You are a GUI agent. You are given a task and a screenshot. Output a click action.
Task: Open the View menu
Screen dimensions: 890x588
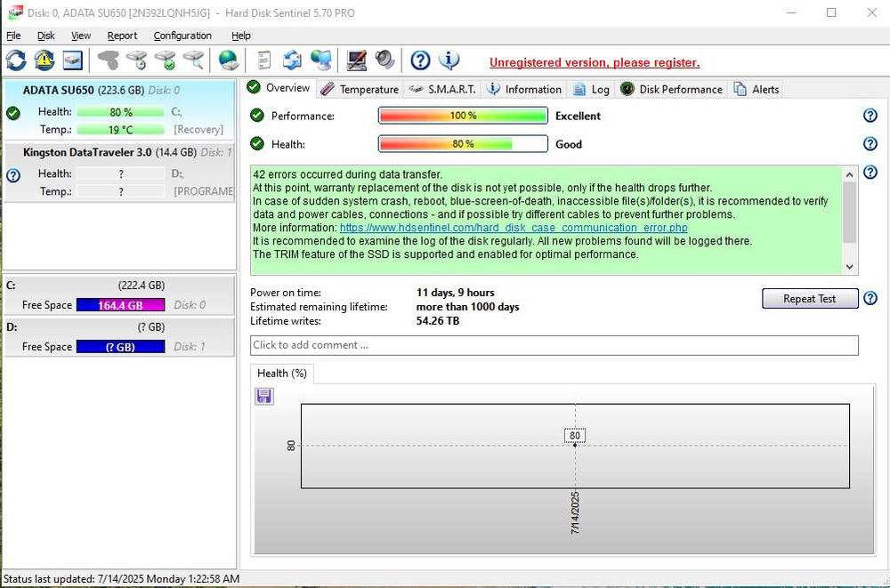[81, 36]
